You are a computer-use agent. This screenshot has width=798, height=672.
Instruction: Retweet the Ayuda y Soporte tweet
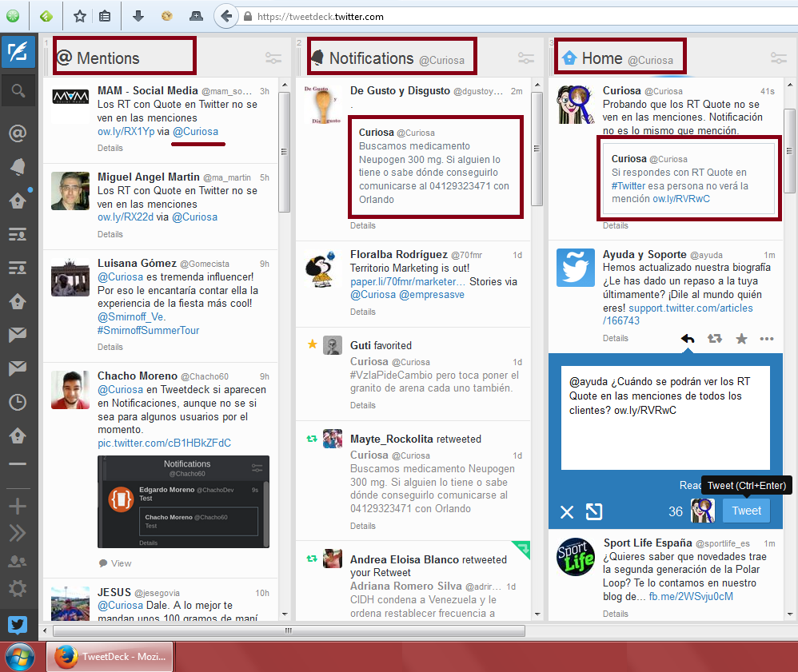[x=715, y=338]
